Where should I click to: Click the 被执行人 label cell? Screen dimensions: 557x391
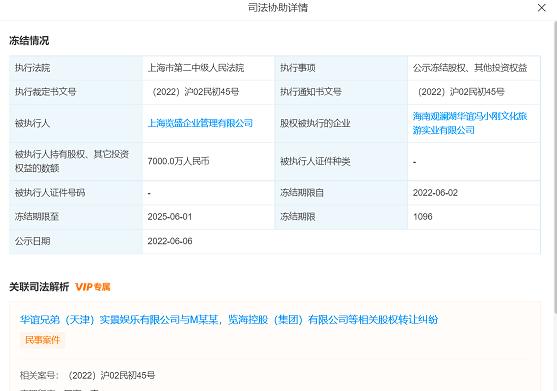coord(76,123)
